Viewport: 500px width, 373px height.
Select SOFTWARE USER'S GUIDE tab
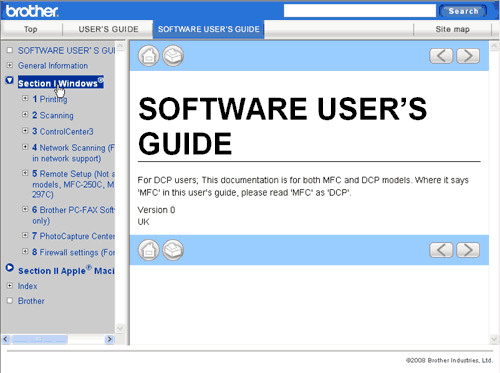pos(209,29)
